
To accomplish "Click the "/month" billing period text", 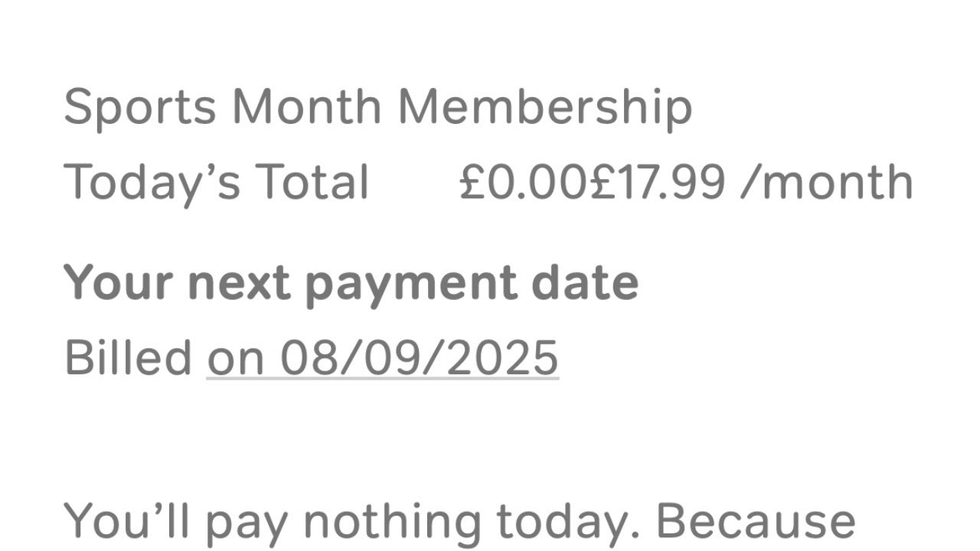I will (826, 184).
